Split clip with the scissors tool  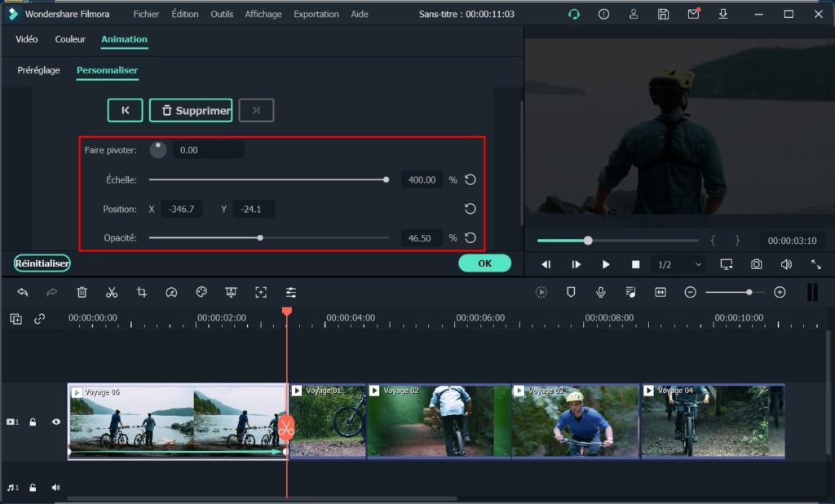pyautogui.click(x=111, y=292)
